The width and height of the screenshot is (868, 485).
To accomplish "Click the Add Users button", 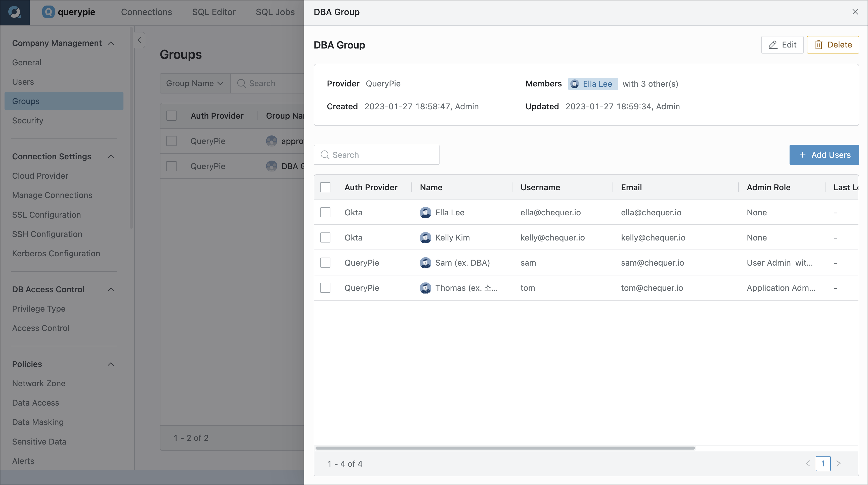I will (824, 155).
